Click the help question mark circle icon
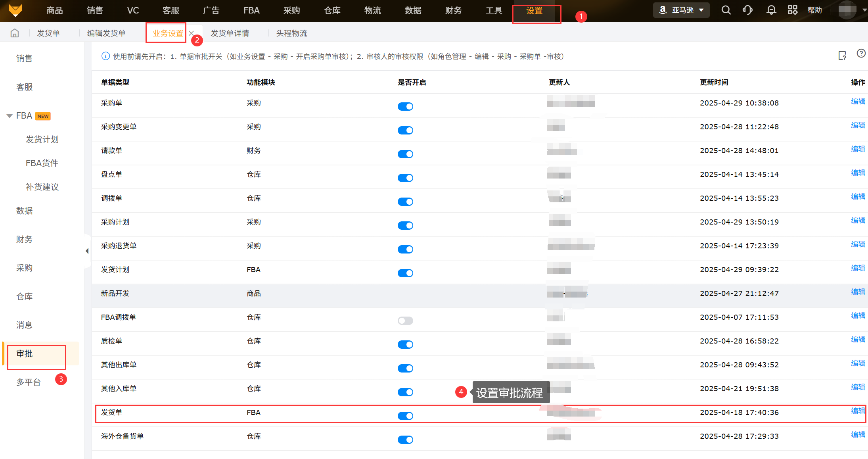Screen dimensions: 868x459 pos(861,54)
